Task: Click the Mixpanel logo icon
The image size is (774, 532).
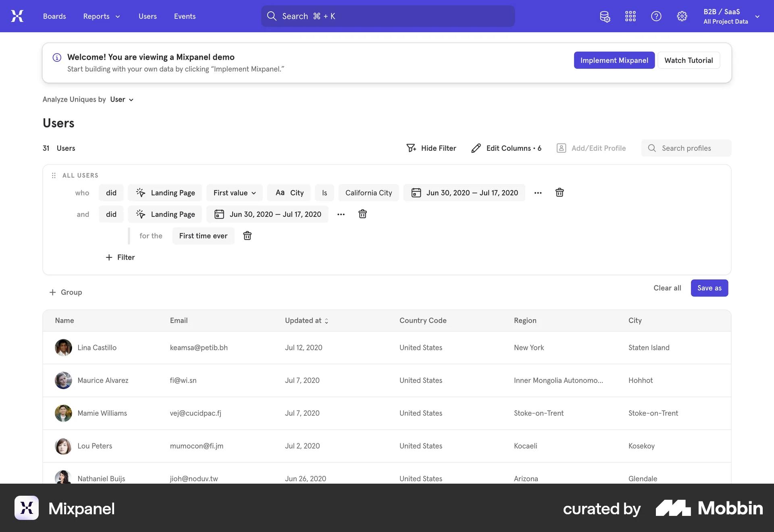Action: pos(17,16)
